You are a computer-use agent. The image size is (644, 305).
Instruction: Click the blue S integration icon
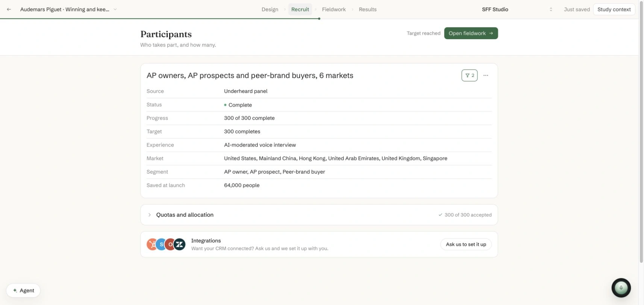(x=161, y=244)
